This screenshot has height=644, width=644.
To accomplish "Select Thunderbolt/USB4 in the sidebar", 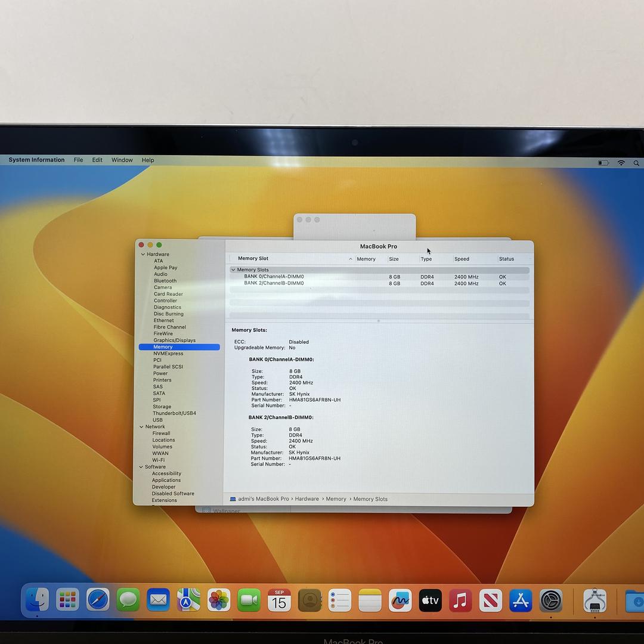I will point(174,413).
